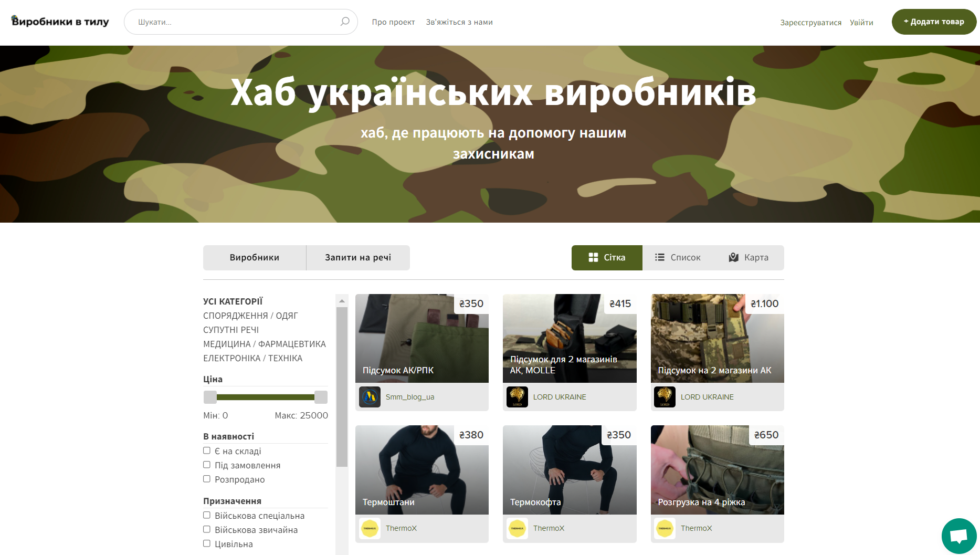Open the map view (Карта)
Screen dimensions: 980x555
(x=749, y=258)
